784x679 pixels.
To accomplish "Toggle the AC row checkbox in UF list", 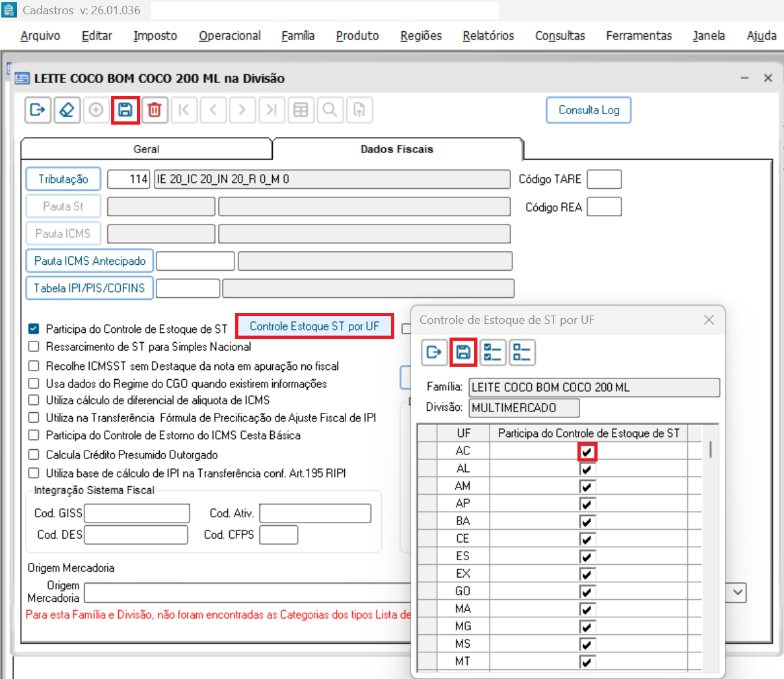I will pos(587,452).
